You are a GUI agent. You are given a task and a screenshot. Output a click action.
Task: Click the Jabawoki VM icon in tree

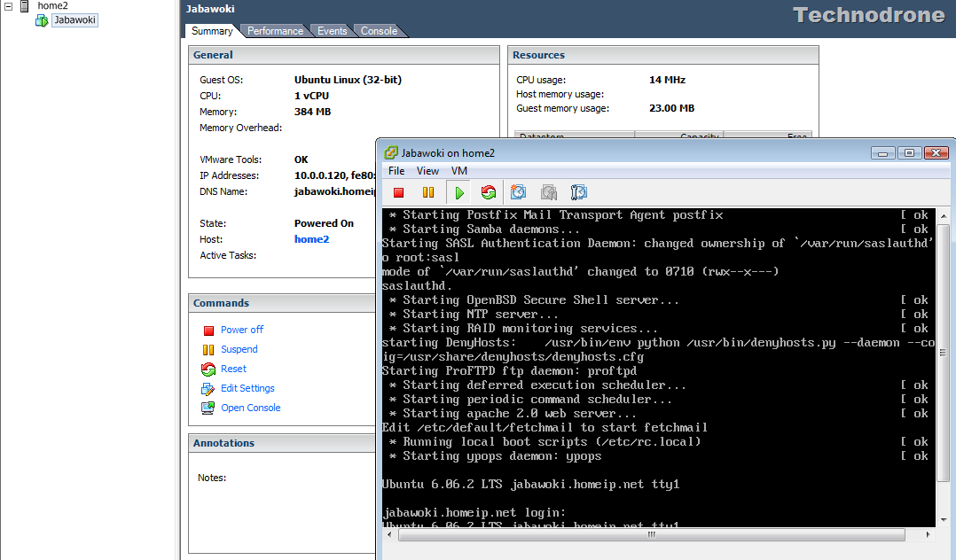pyautogui.click(x=42, y=20)
